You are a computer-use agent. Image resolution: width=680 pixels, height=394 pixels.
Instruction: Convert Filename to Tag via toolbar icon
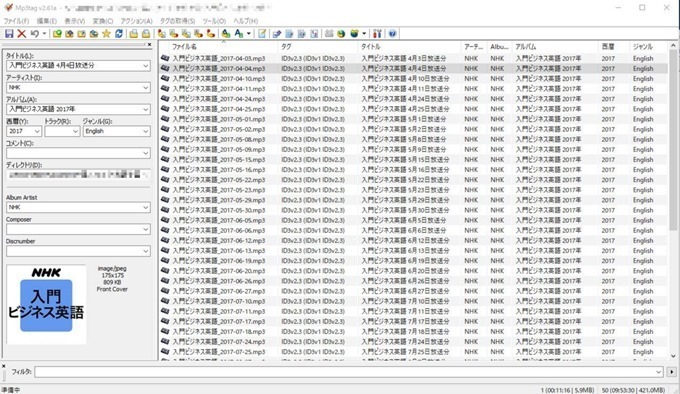click(174, 34)
